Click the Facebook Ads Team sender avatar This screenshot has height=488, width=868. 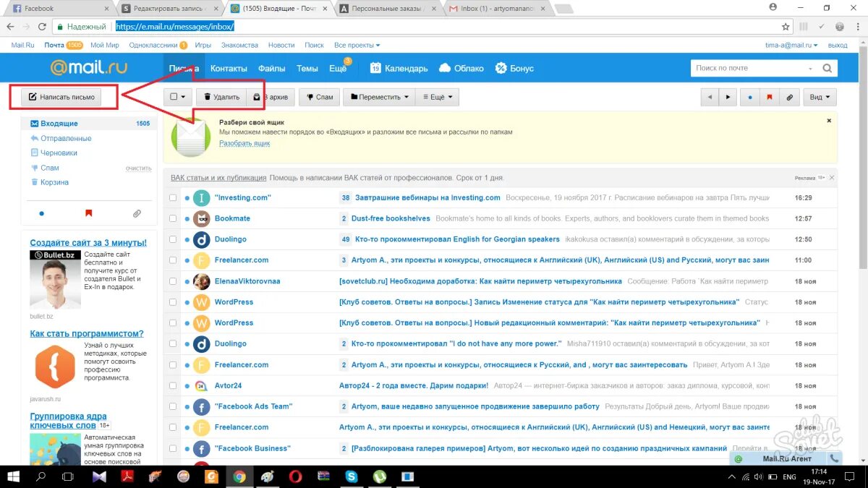coord(202,407)
